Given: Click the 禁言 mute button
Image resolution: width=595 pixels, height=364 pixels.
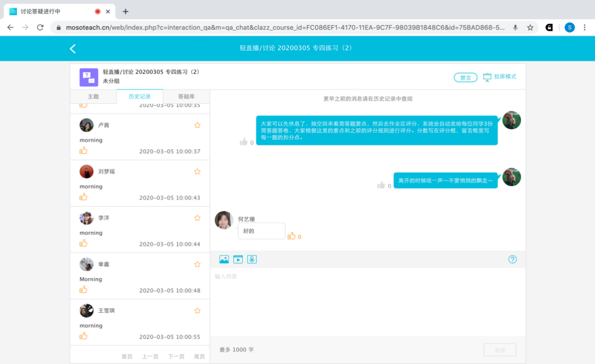Looking at the screenshot, I should tap(465, 77).
